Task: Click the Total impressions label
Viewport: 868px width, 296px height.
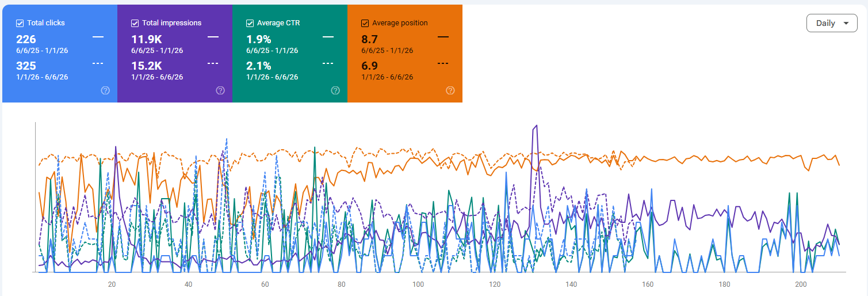Action: 172,23
